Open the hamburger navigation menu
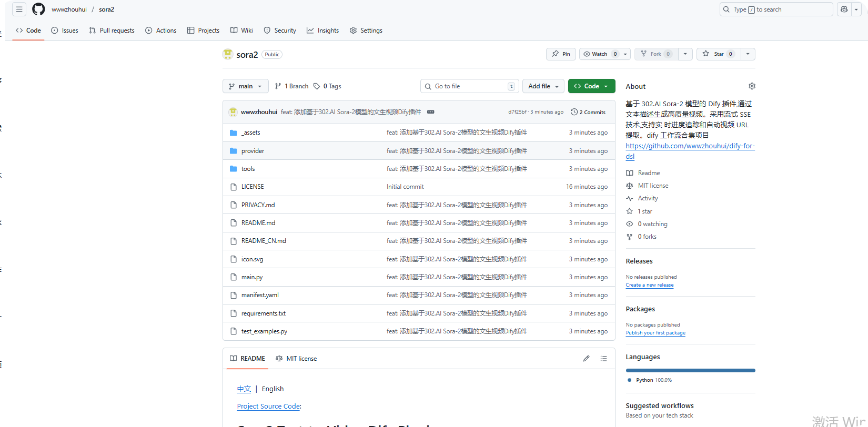 coord(19,9)
